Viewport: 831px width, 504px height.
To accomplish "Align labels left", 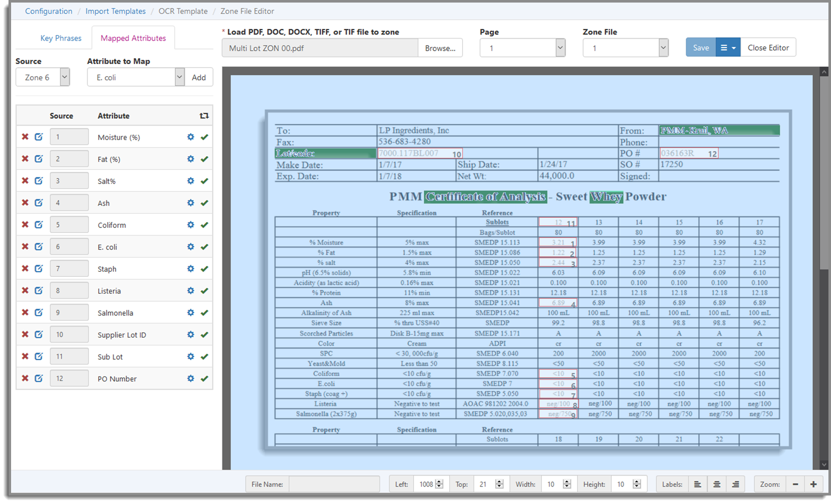I will (698, 484).
